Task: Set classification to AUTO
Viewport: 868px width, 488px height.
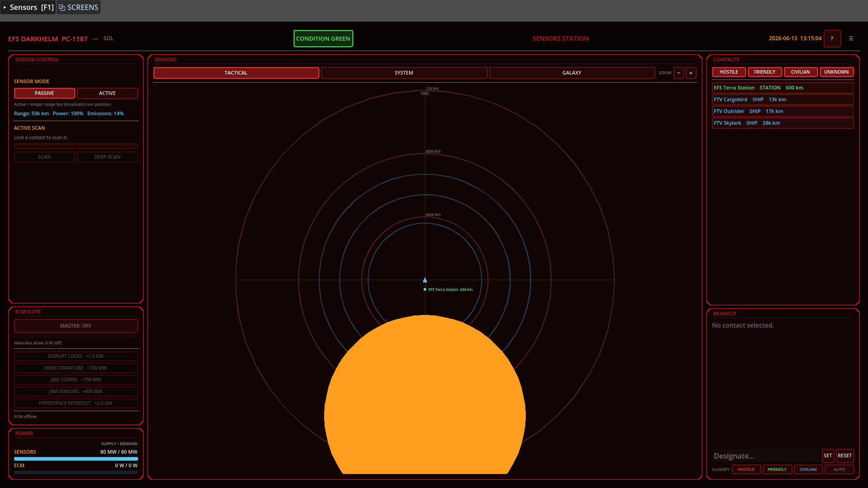Action: [x=839, y=469]
